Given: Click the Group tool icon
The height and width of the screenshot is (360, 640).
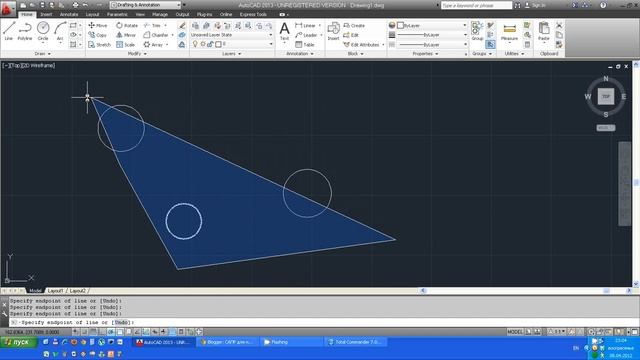Looking at the screenshot, I should (477, 31).
